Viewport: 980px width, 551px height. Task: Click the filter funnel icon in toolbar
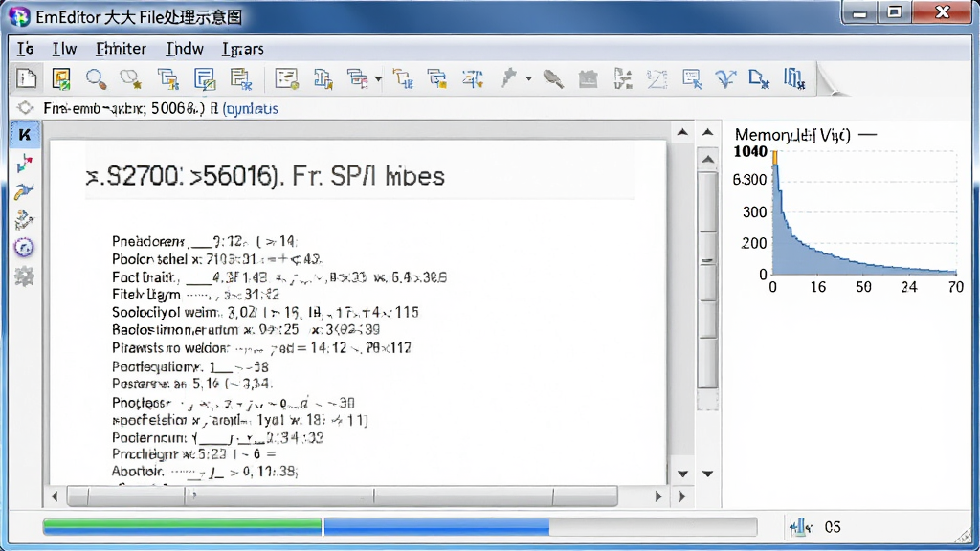pyautogui.click(x=725, y=78)
